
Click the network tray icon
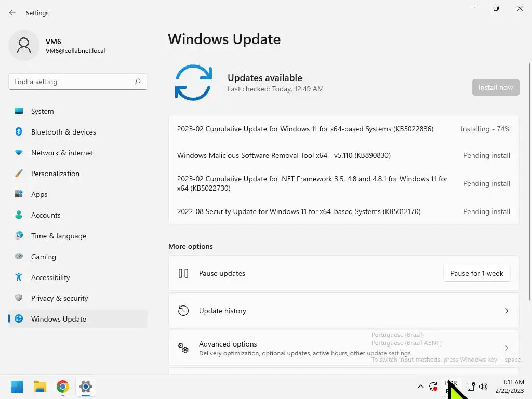(x=470, y=387)
